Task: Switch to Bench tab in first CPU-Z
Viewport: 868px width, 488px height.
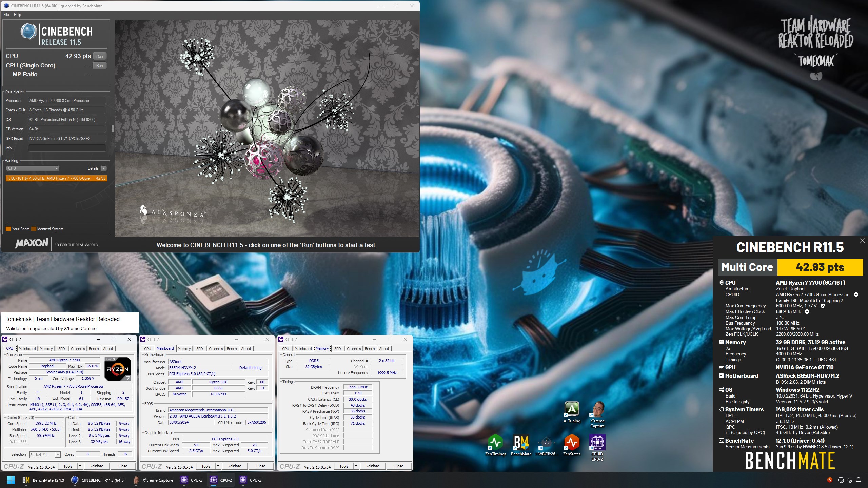Action: (94, 349)
